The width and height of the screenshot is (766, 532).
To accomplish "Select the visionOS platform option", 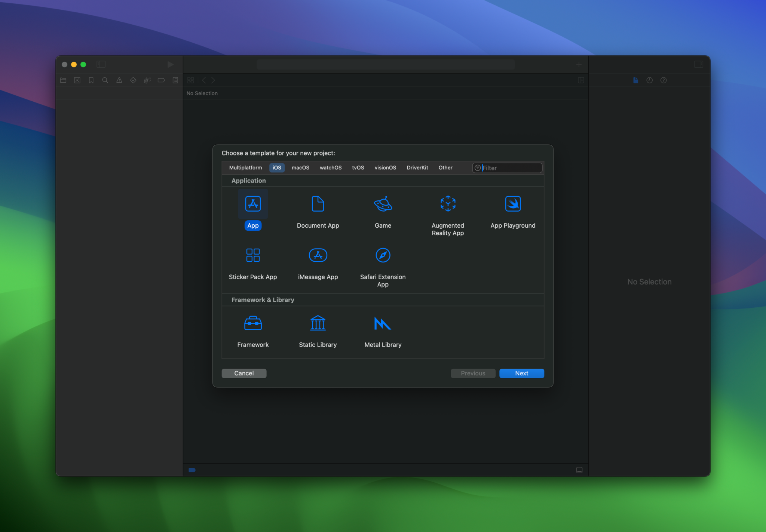I will pos(385,167).
